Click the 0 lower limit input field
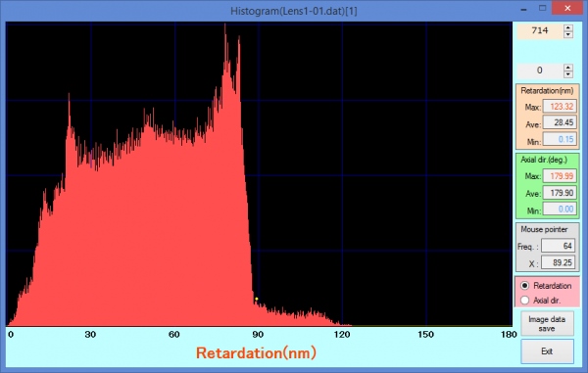The width and height of the screenshot is (588, 373). (540, 70)
